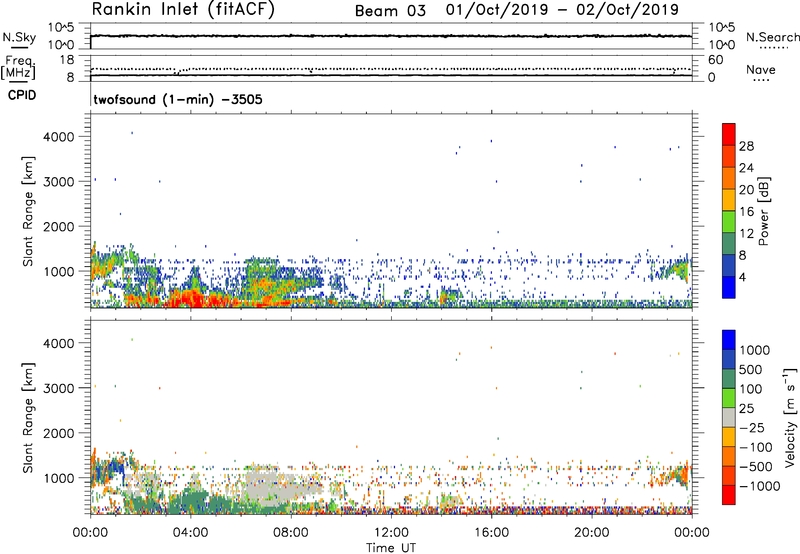Click the "18" frequency axis tick
The width and height of the screenshot is (800, 554).
67,60
